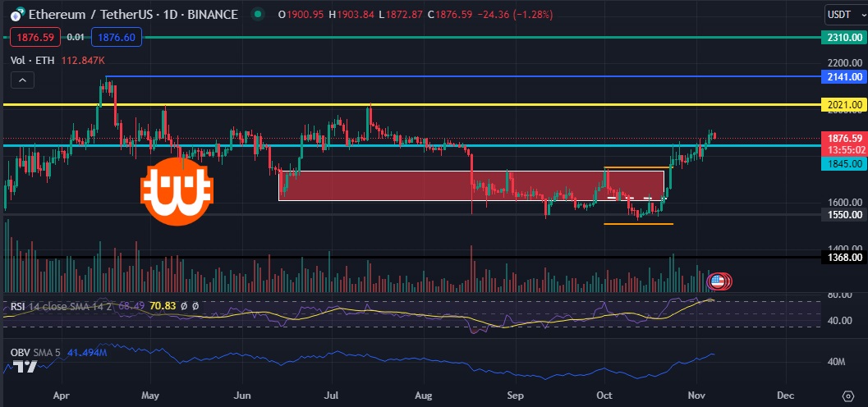The image size is (868, 407).
Task: Click the Dec label on time axis
Action: click(x=786, y=396)
